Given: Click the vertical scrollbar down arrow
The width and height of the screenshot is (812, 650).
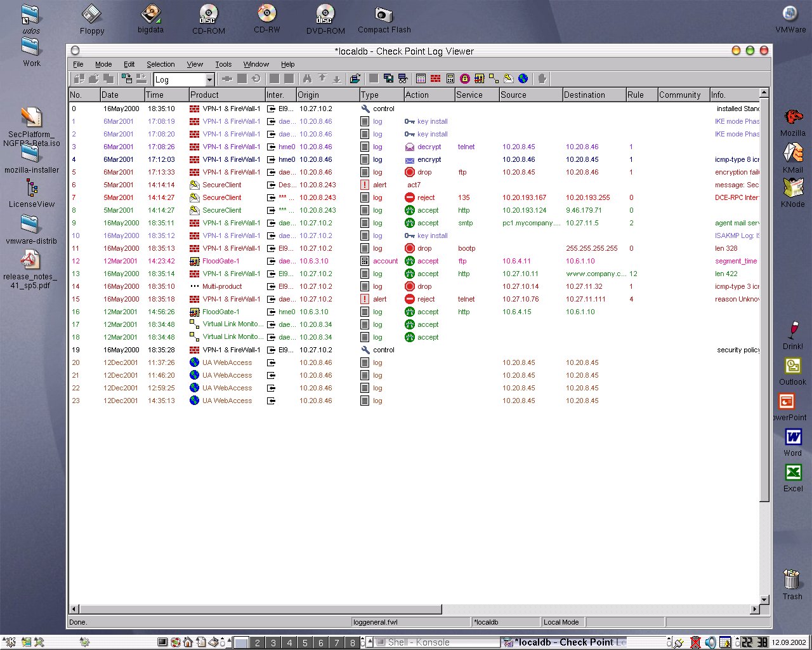Looking at the screenshot, I should pos(764,599).
